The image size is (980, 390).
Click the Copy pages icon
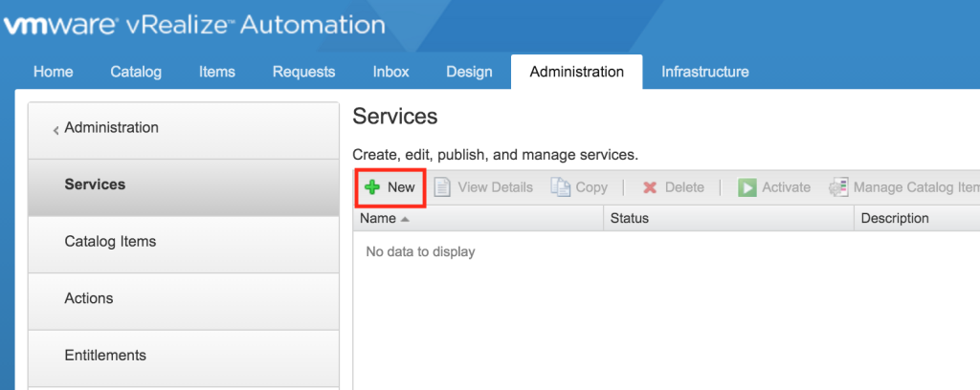point(561,187)
